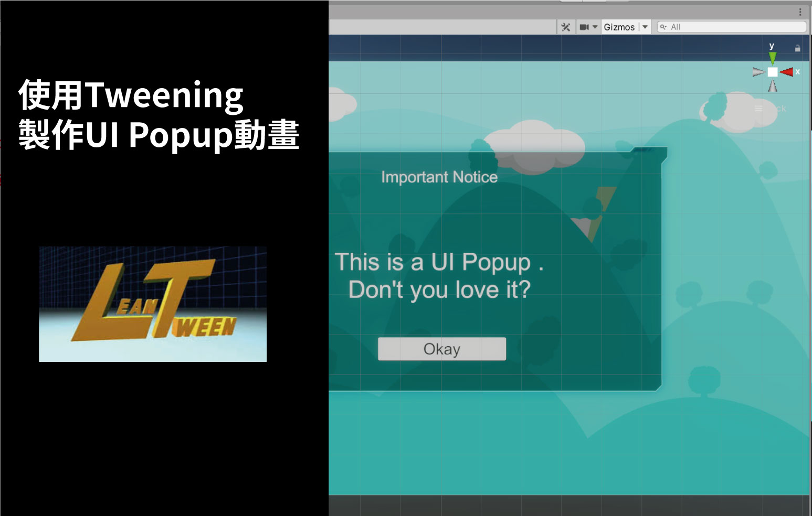Toggle the scene view rotation padlock
Image resolution: width=812 pixels, height=516 pixels.
click(797, 48)
